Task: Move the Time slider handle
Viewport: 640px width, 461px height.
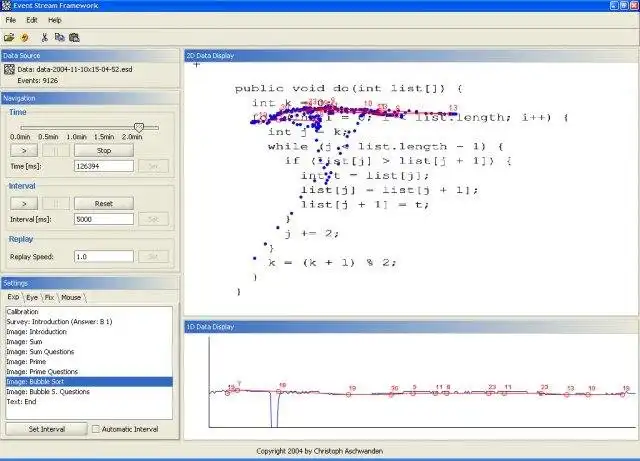Action: point(139,127)
